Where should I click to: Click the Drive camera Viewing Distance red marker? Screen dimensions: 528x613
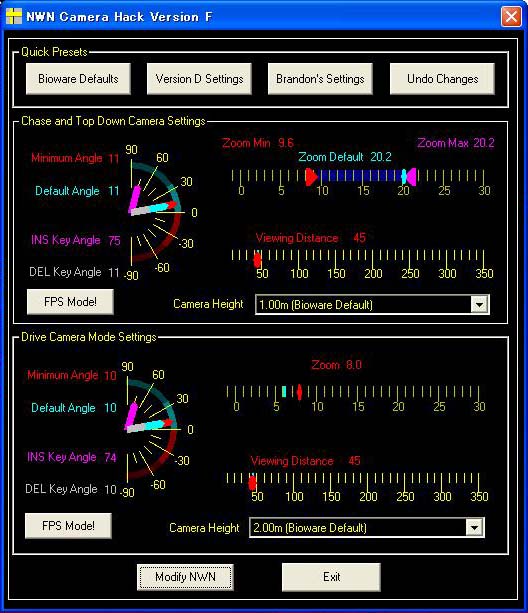coord(252,483)
